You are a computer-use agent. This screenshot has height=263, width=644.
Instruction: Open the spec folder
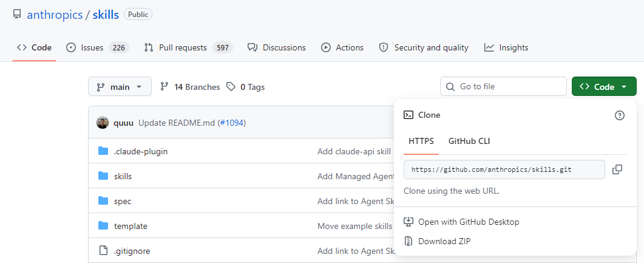pyautogui.click(x=123, y=202)
